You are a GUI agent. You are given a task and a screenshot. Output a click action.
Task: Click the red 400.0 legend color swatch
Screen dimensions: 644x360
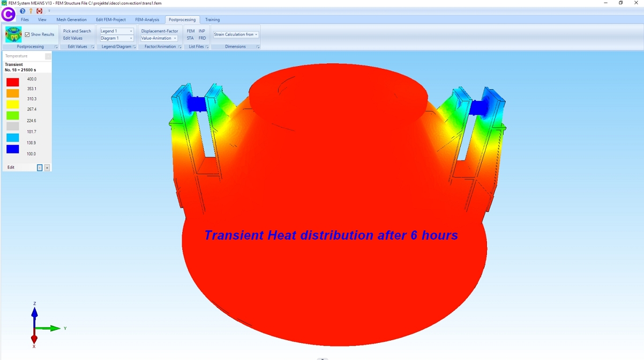pyautogui.click(x=13, y=82)
